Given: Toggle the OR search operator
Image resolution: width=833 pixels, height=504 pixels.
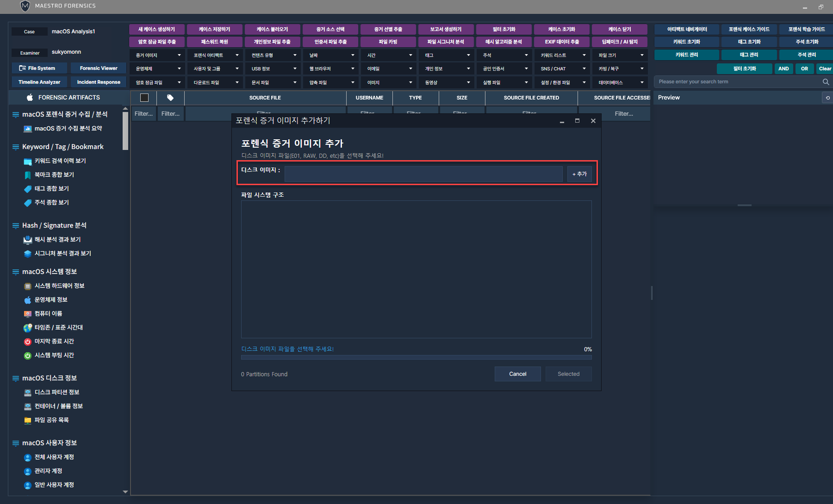Looking at the screenshot, I should coord(804,68).
